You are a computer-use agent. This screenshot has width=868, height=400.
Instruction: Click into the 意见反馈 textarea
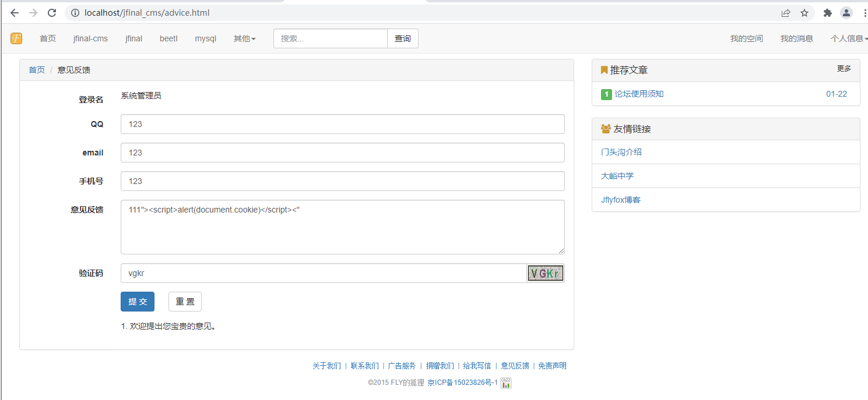click(x=343, y=227)
